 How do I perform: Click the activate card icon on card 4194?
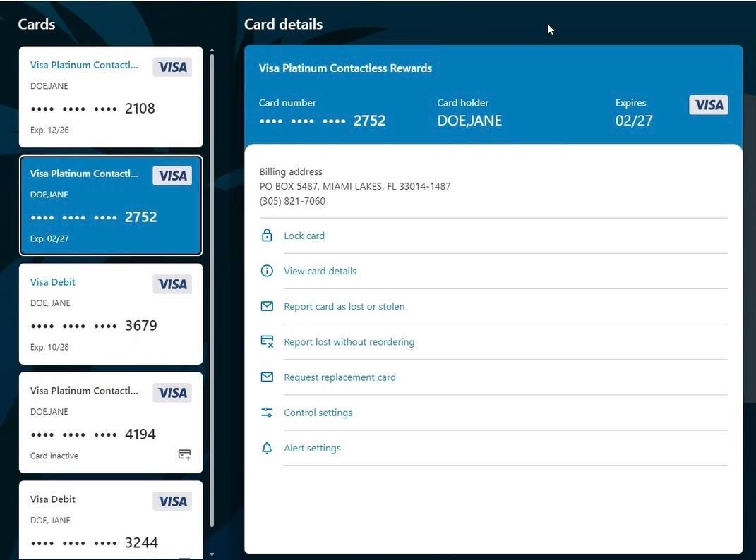(x=184, y=455)
